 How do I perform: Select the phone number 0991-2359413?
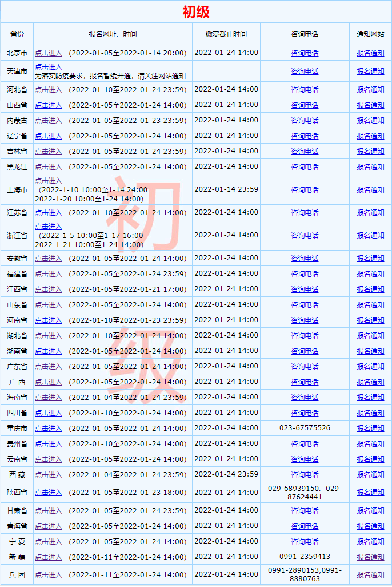tap(305, 557)
